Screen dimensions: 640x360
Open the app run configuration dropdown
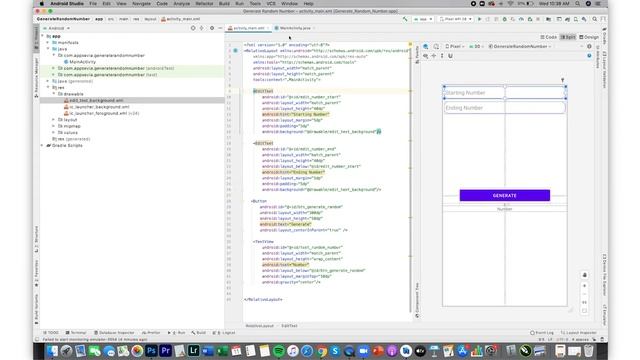point(423,19)
